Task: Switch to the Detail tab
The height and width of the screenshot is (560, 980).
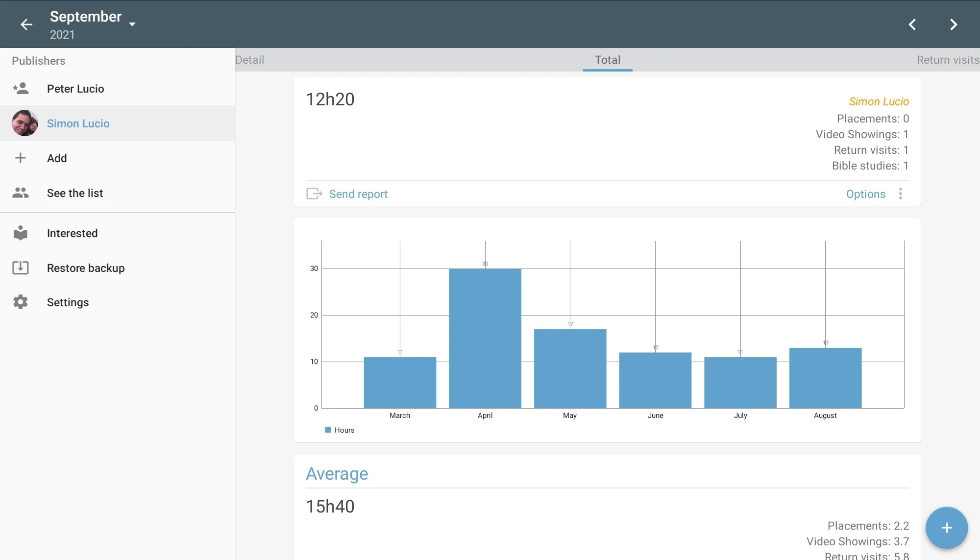Action: 250,60
